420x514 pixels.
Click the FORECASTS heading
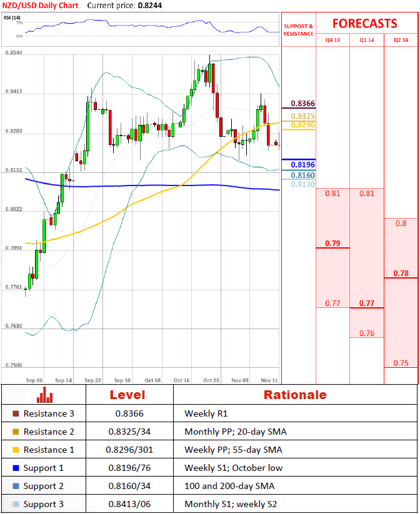(365, 24)
